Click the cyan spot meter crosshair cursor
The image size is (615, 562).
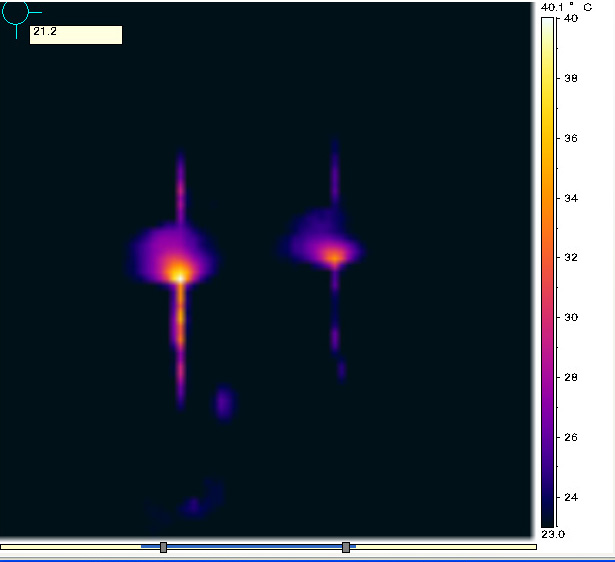coord(16,13)
